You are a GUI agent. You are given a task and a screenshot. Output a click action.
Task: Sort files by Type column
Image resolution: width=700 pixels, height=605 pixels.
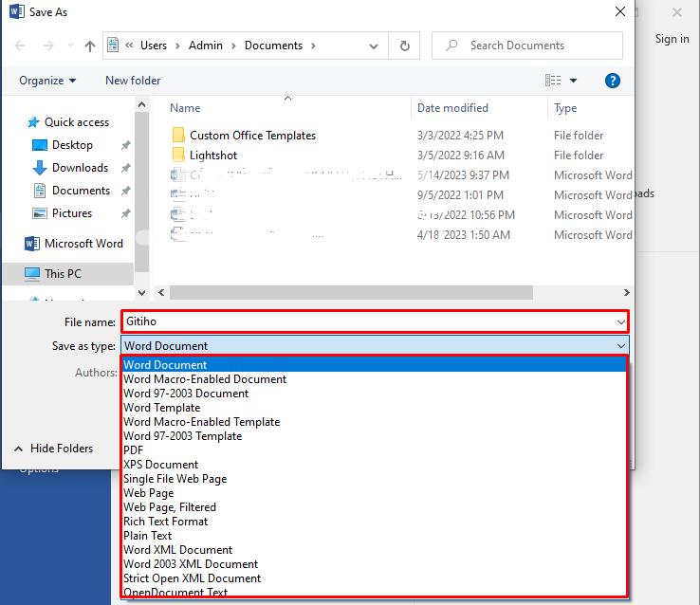pyautogui.click(x=565, y=108)
